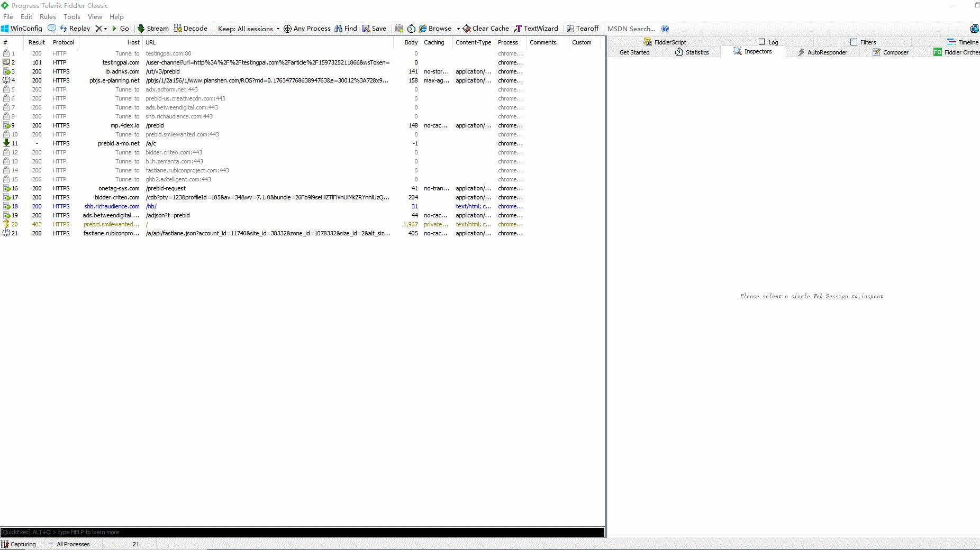Select the adx.adform.net:443 tunnel URL
The image size is (980, 550).
pos(172,89)
